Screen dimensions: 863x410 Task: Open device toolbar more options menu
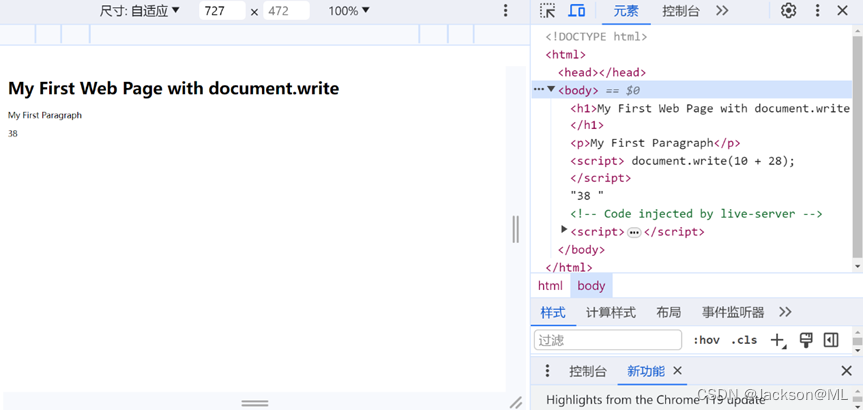pyautogui.click(x=505, y=11)
